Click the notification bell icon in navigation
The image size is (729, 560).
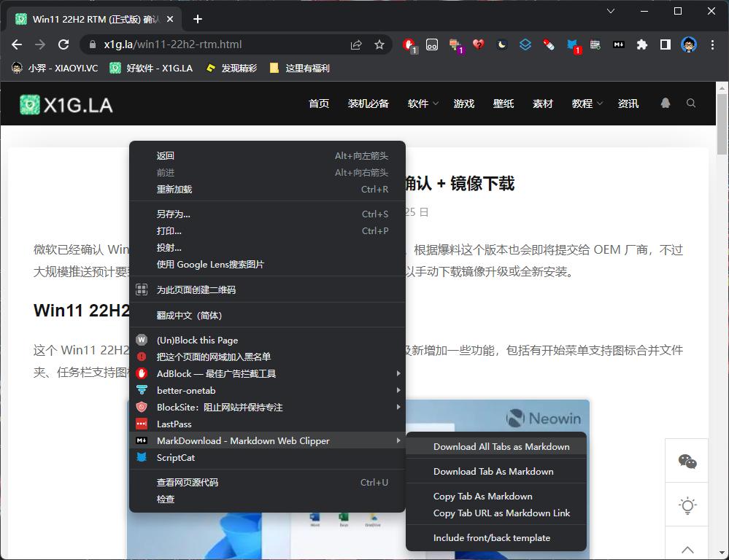[665, 104]
